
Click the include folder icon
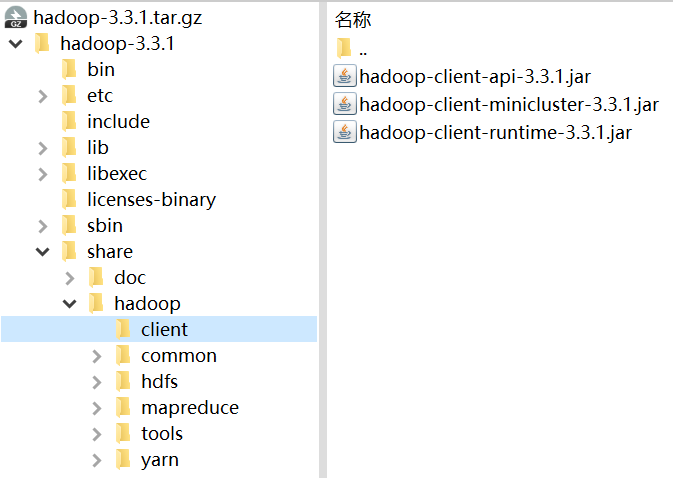pos(69,121)
